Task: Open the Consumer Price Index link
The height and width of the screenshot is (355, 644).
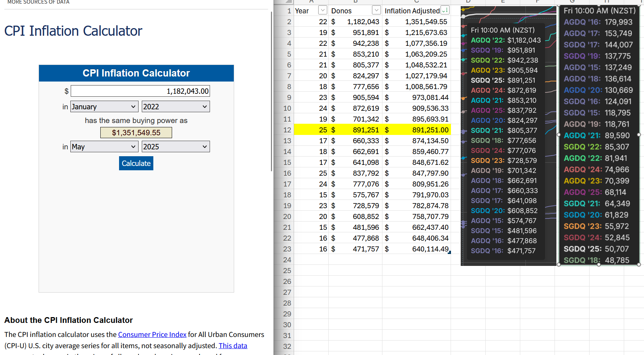Action: 152,334
